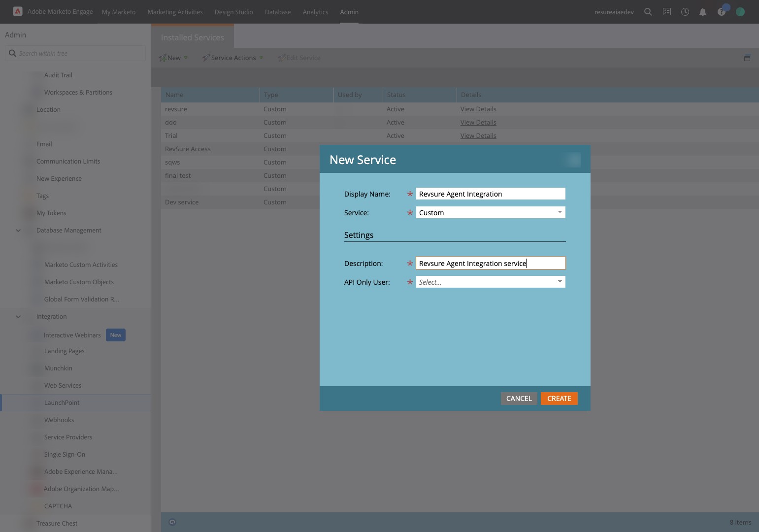
Task: Open Workspaces & Partitions
Action: point(78,92)
